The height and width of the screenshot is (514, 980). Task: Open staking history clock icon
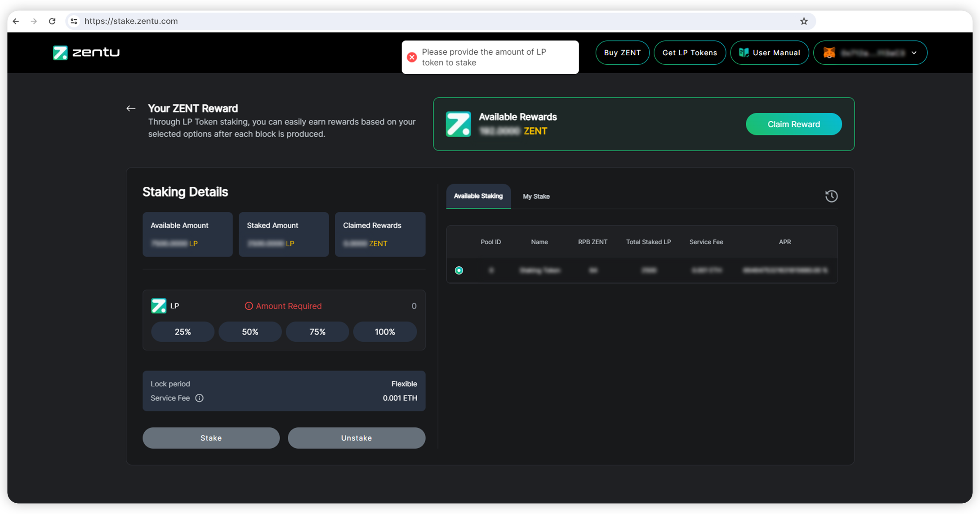831,196
